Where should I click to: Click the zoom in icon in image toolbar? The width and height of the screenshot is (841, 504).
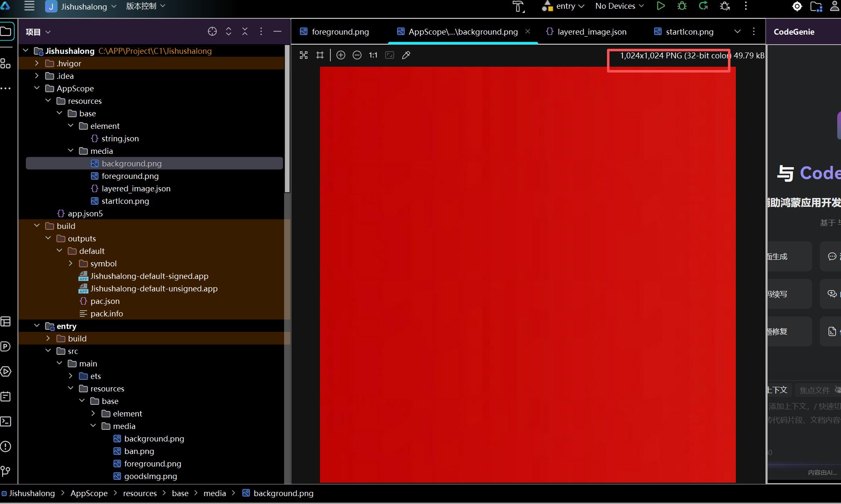tap(341, 55)
